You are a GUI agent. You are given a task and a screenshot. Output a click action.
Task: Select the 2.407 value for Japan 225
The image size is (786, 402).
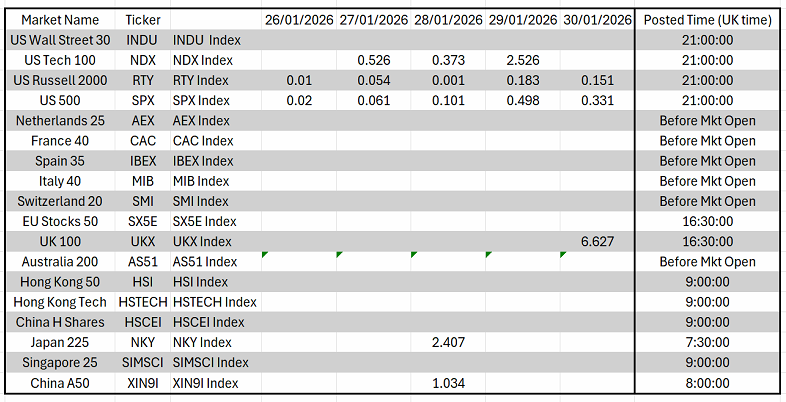pos(448,342)
